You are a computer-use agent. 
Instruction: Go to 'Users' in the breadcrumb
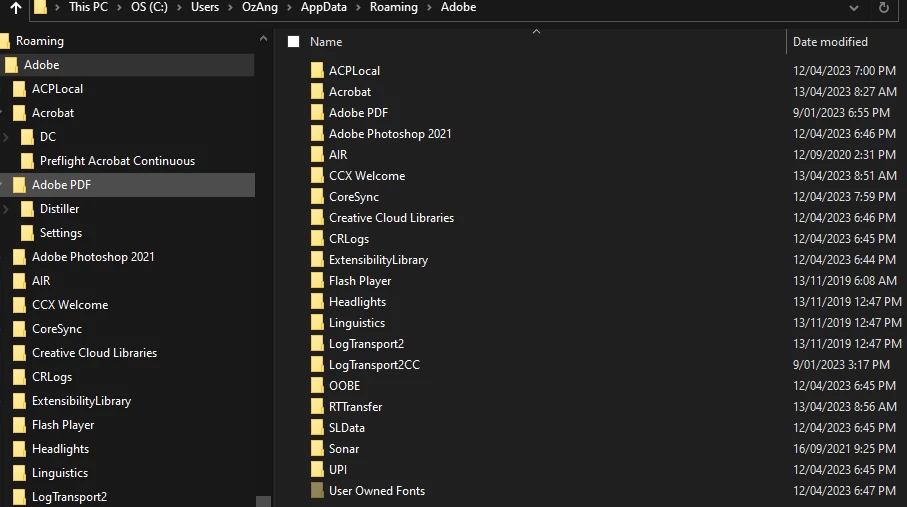click(x=205, y=8)
